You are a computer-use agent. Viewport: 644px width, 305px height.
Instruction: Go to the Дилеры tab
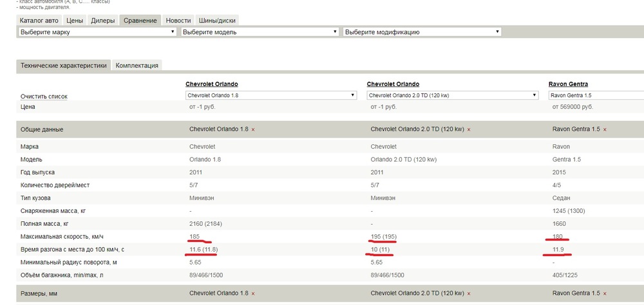click(x=103, y=21)
